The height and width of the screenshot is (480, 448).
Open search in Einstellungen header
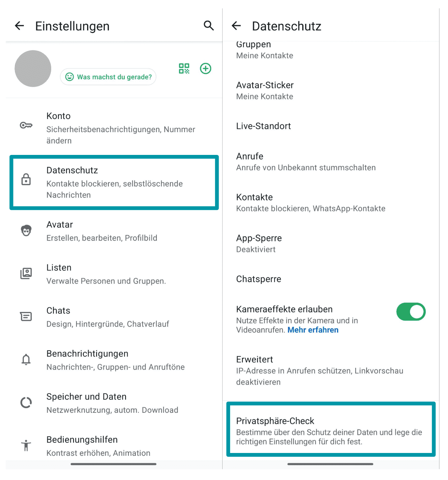point(209,26)
